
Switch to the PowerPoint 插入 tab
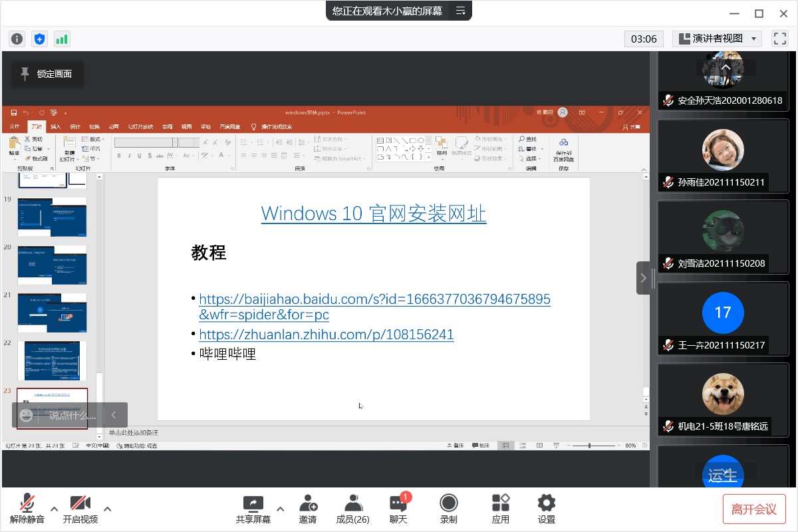click(x=56, y=126)
